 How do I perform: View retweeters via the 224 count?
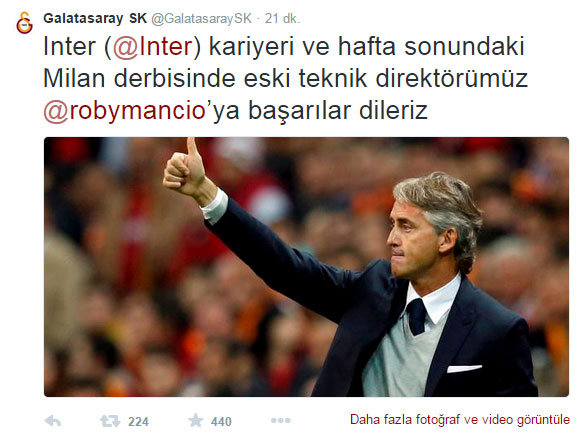[x=138, y=422]
